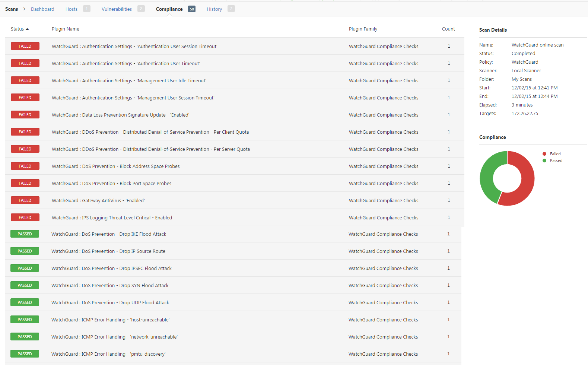Open the ICMP 'network-unreachable' check
588x365 pixels.
coord(114,337)
